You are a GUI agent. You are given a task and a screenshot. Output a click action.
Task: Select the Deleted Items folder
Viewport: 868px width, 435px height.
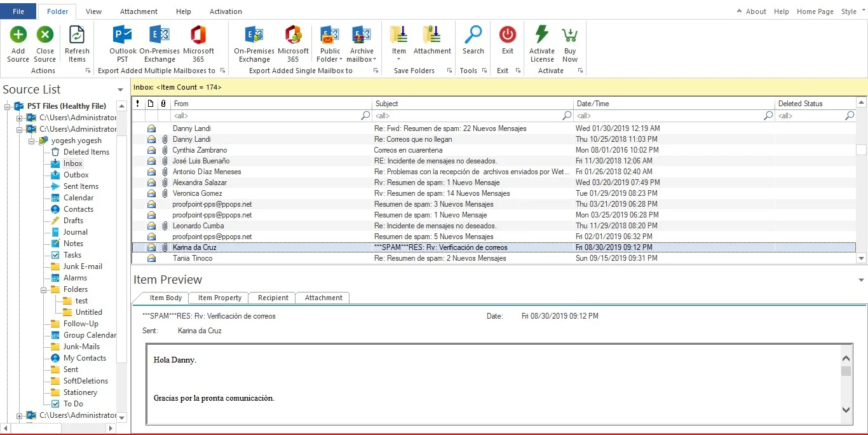(86, 152)
